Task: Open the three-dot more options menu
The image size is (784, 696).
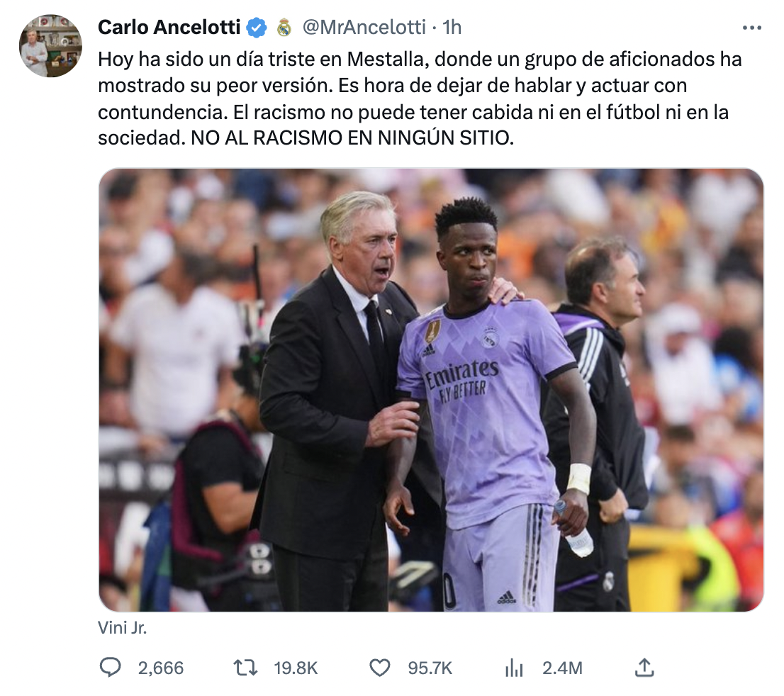Action: (x=751, y=28)
